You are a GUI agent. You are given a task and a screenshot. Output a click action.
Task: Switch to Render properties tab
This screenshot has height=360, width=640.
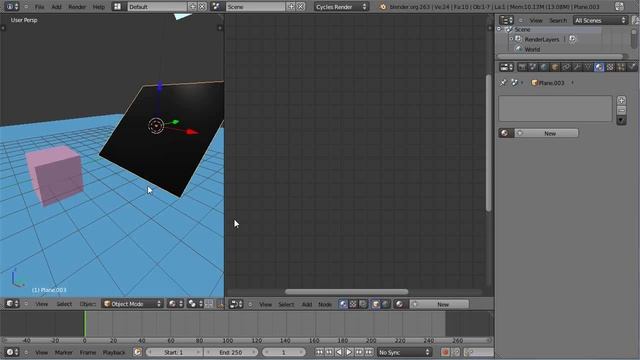(x=522, y=67)
